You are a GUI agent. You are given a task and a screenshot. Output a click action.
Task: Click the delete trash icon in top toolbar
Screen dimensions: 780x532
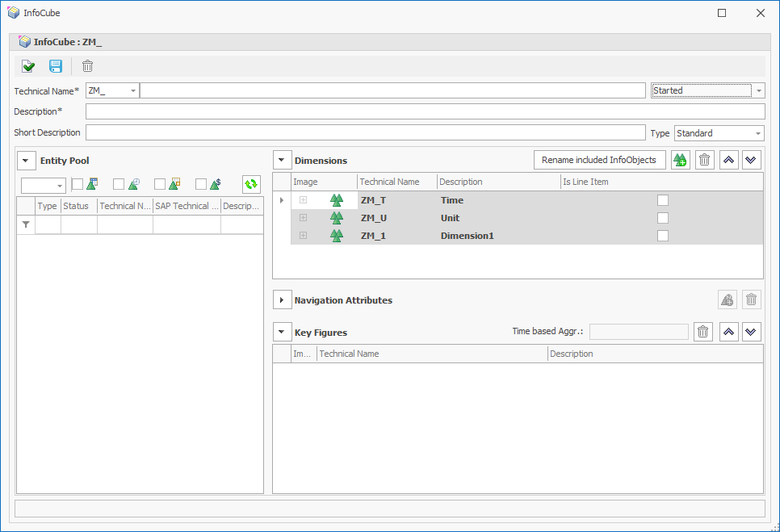(x=87, y=66)
